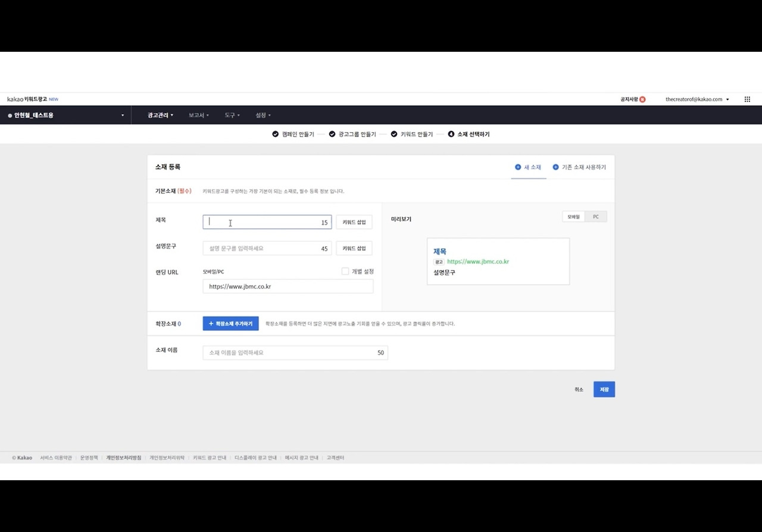Open the 도구 menu
This screenshot has height=532, width=762.
point(232,115)
